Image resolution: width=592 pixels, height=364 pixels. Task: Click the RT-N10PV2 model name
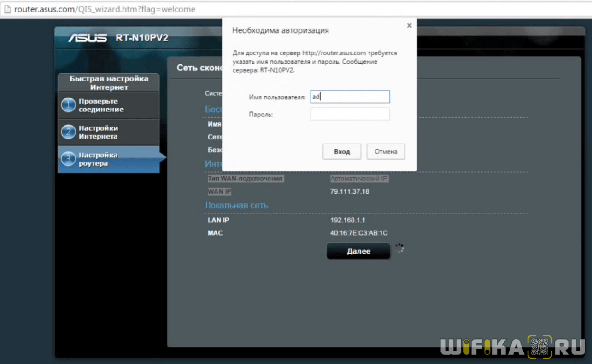(x=142, y=38)
